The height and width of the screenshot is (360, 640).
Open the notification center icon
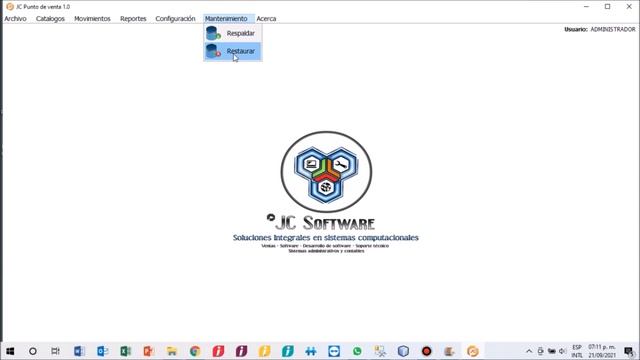coord(629,351)
